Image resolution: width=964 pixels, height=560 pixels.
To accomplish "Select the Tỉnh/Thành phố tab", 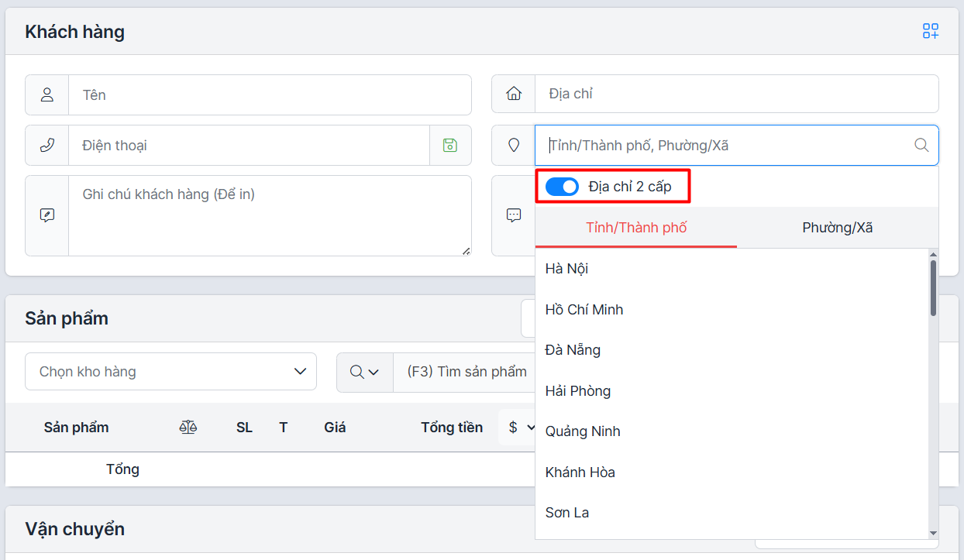I will click(636, 228).
